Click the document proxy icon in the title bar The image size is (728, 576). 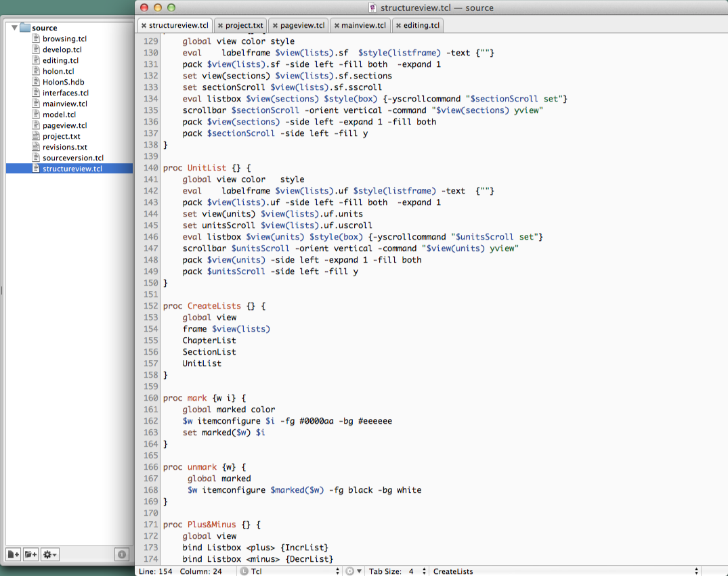point(372,8)
